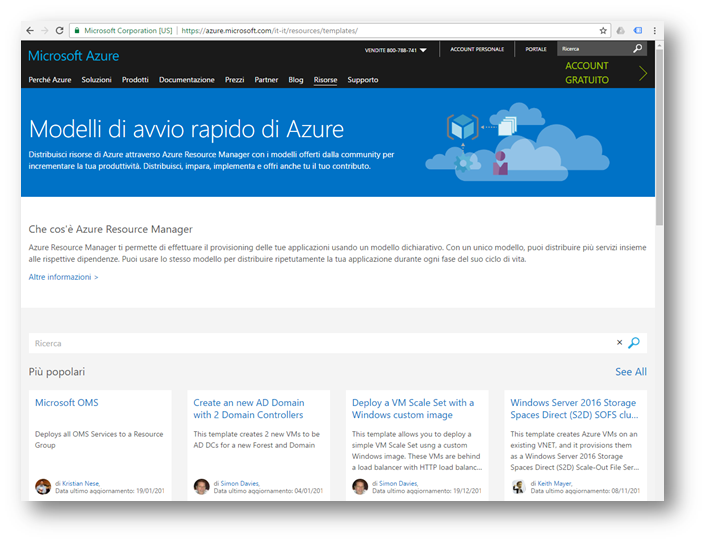Click author link Kristian Nese
Image resolution: width=706 pixels, height=543 pixels.
(x=81, y=483)
